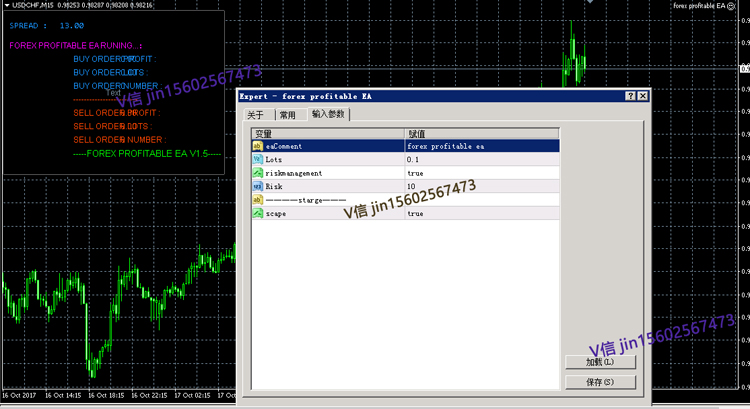Close the Expert dialog window
Screen dimensions: 750x409
pos(643,96)
